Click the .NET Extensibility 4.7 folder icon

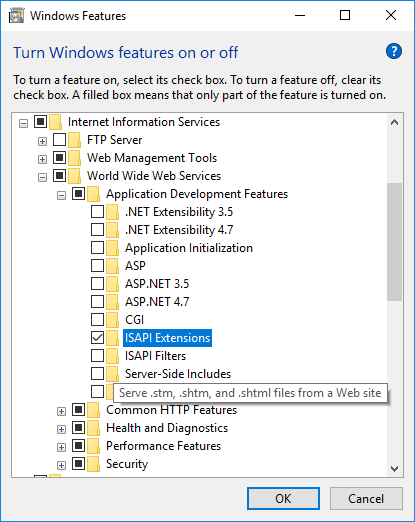coord(113,230)
